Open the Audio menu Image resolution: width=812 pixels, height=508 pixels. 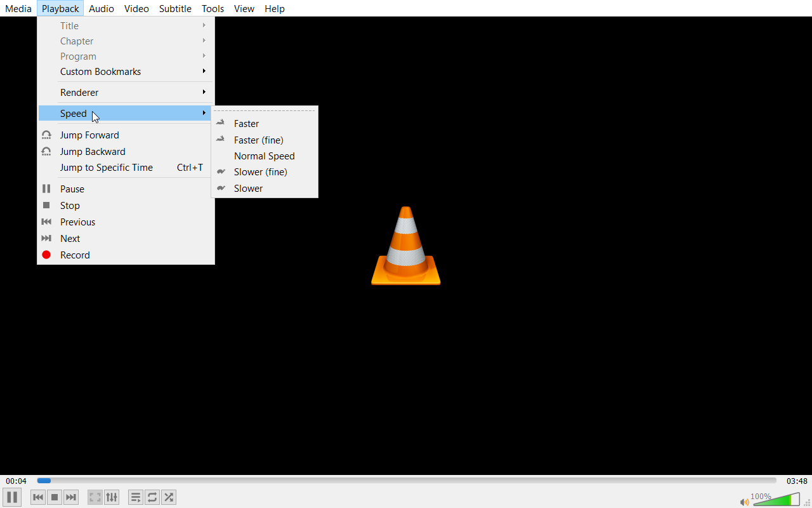click(101, 8)
